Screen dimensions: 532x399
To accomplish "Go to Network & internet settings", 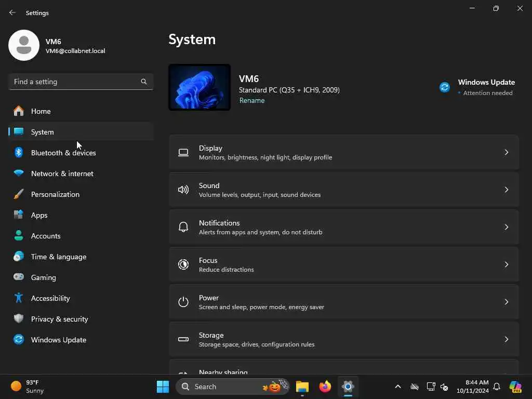I will [x=81, y=174].
